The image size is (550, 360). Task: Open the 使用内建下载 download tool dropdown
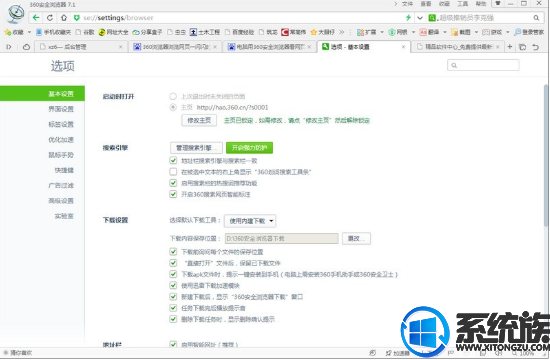[250, 221]
